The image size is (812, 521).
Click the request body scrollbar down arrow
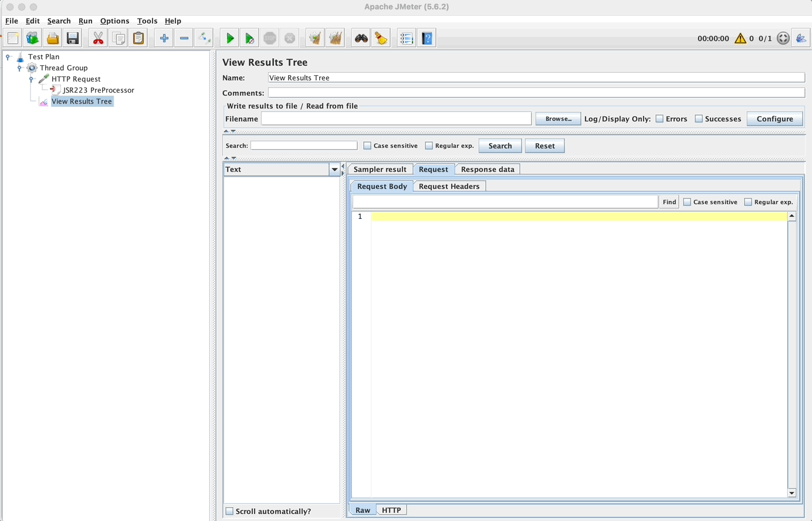point(792,493)
